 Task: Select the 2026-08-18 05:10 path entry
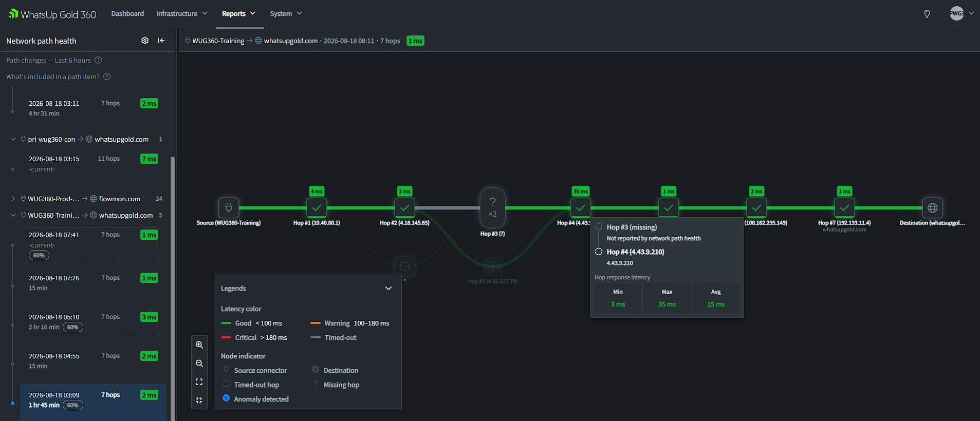point(93,322)
